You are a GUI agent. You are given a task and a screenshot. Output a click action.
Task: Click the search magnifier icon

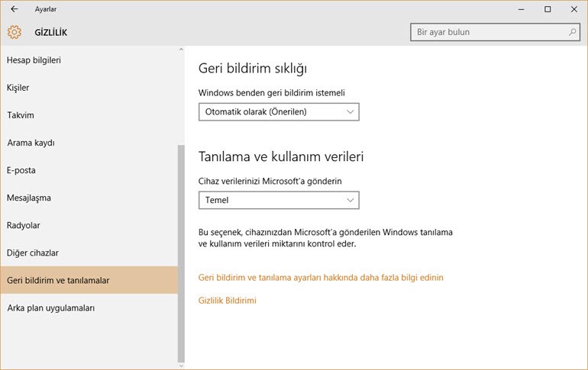(573, 32)
